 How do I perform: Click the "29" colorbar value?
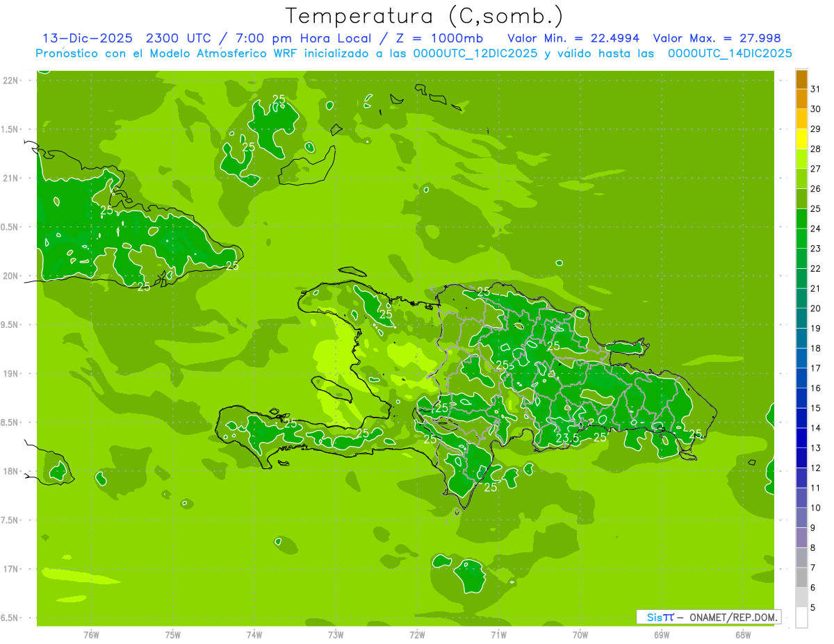[x=816, y=129]
